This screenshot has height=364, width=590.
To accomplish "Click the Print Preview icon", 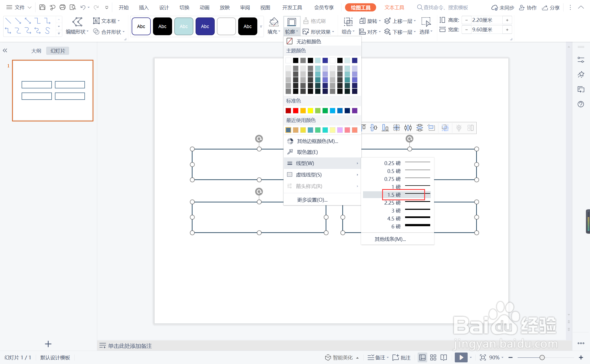I will 73,7.
